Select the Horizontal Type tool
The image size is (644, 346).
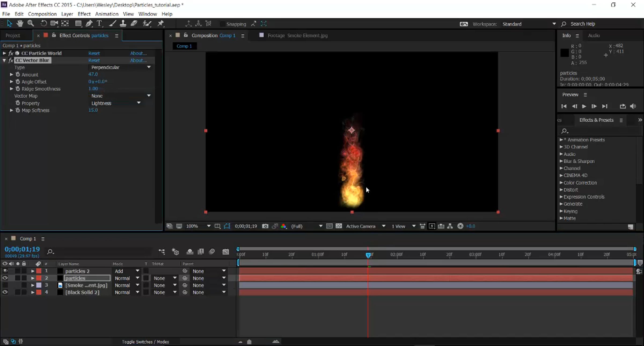pos(99,24)
